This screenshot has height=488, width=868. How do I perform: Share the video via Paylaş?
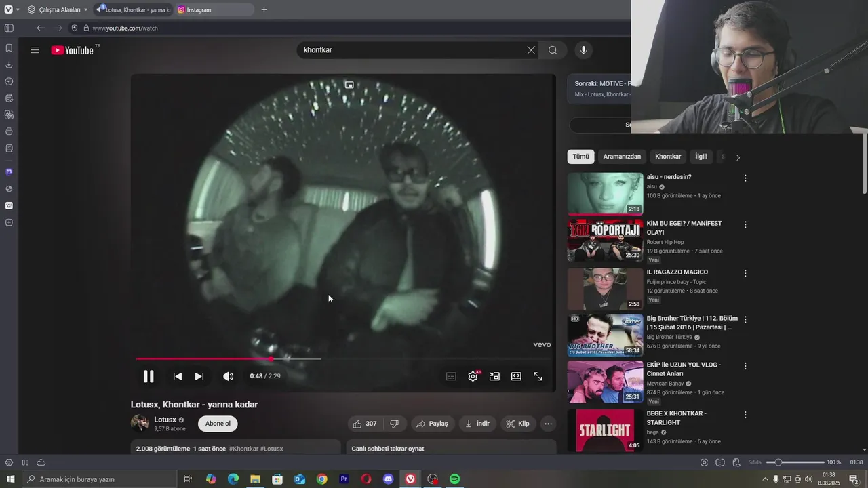tap(432, 424)
